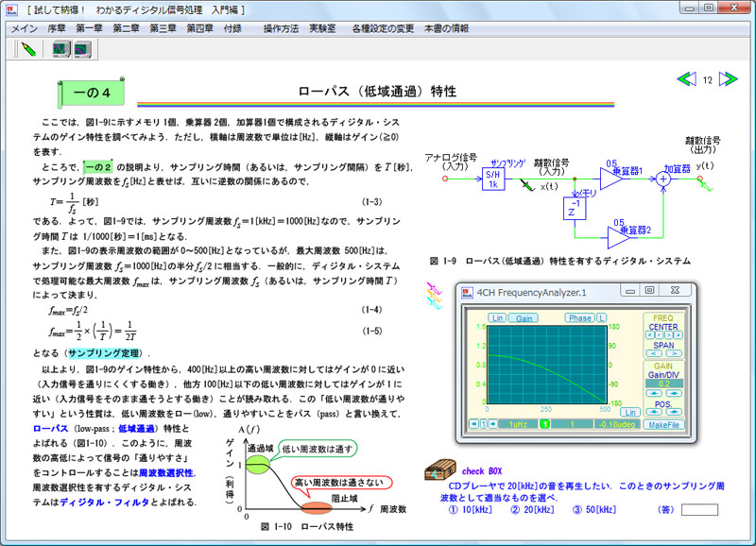756x546 pixels.
Task: Shift FREQ CENTER with the second arrow
Action: [x=659, y=335]
